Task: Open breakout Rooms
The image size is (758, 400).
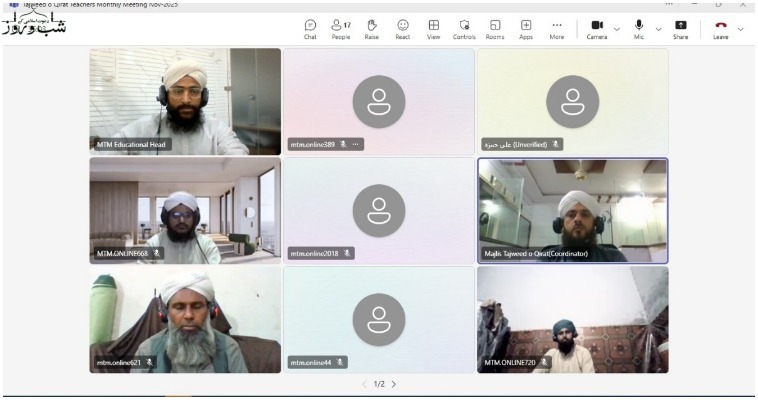Action: [x=495, y=28]
